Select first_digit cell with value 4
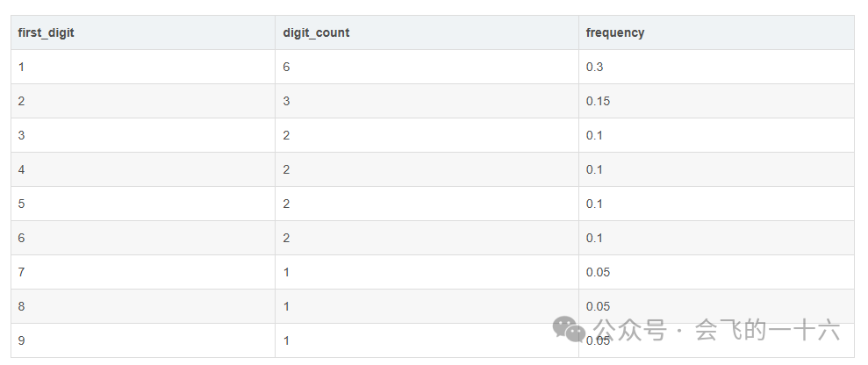The image size is (868, 365). (x=21, y=169)
